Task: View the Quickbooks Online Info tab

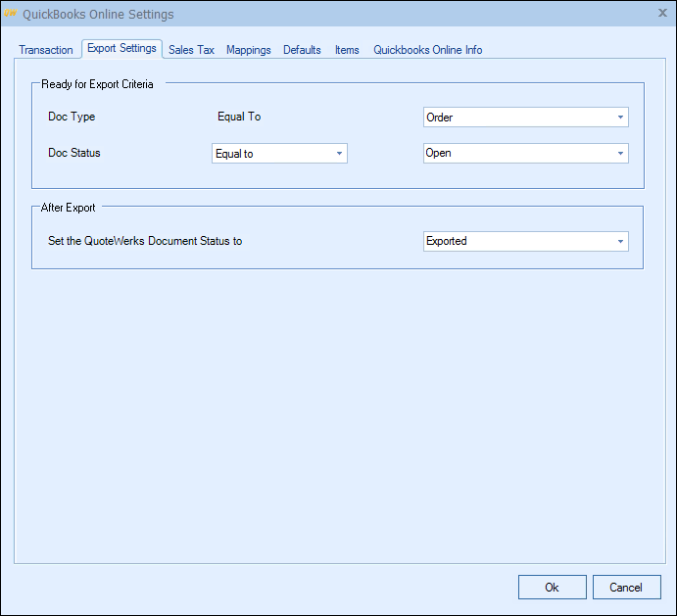Action: click(x=427, y=50)
